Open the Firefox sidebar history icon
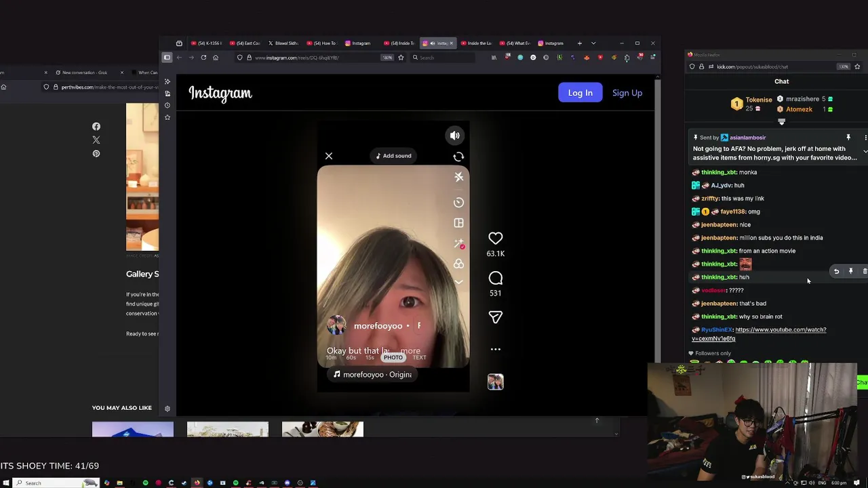The height and width of the screenshot is (488, 868). pyautogui.click(x=167, y=105)
